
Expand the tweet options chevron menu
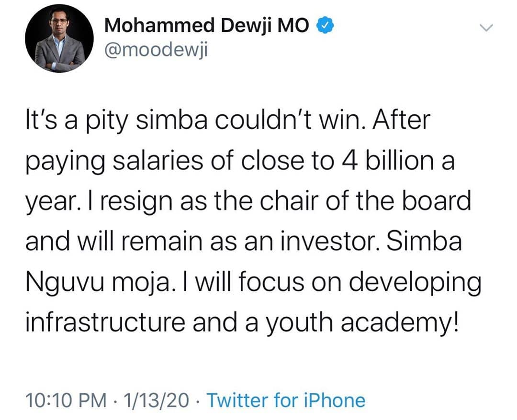pos(486,28)
